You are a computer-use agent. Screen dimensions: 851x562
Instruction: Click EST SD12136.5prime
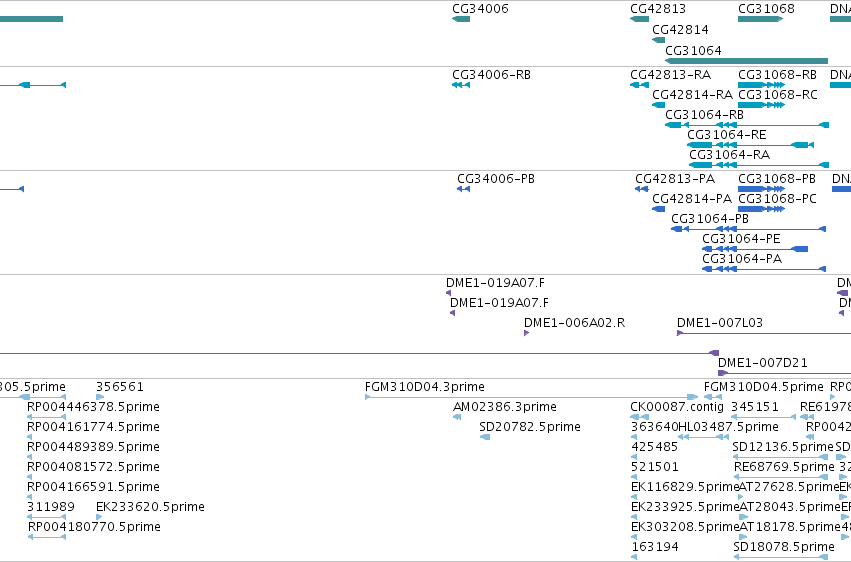pyautogui.click(x=783, y=448)
